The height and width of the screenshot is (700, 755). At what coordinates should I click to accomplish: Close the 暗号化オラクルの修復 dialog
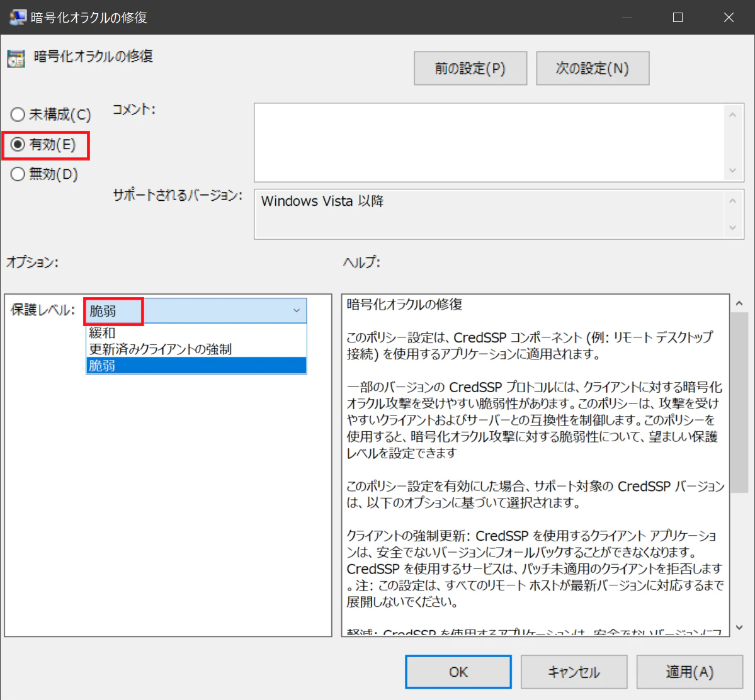(729, 18)
